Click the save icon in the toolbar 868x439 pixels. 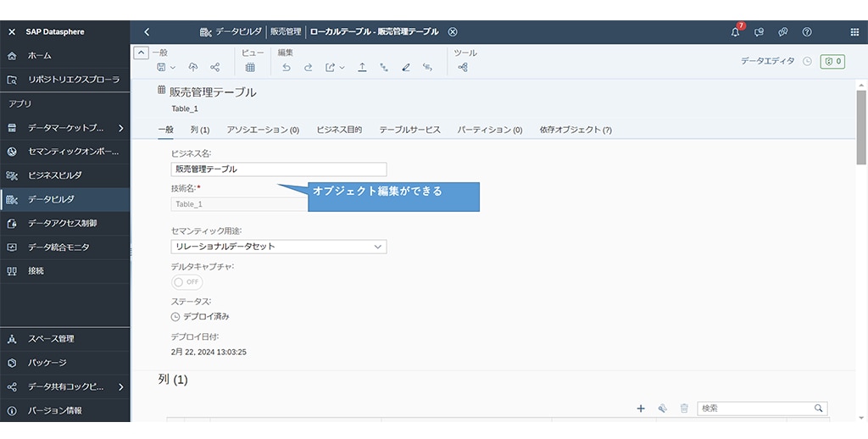pyautogui.click(x=161, y=67)
